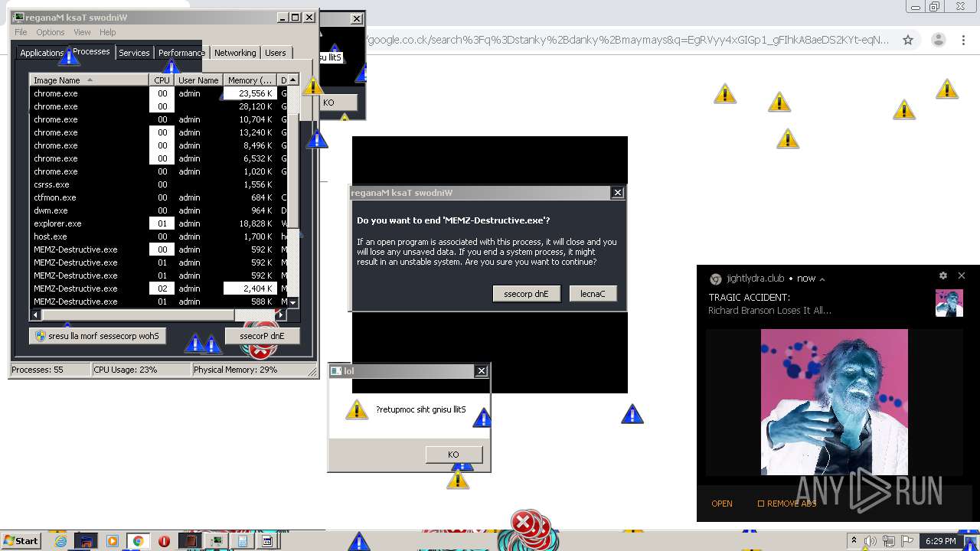The height and width of the screenshot is (551, 980).
Task: Open the Chrome three-dot menu
Action: (x=962, y=40)
